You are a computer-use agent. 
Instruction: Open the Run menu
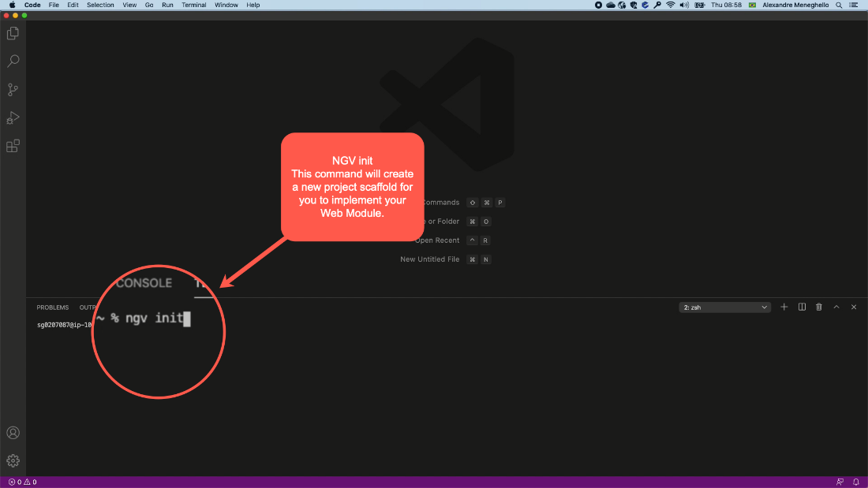point(167,5)
